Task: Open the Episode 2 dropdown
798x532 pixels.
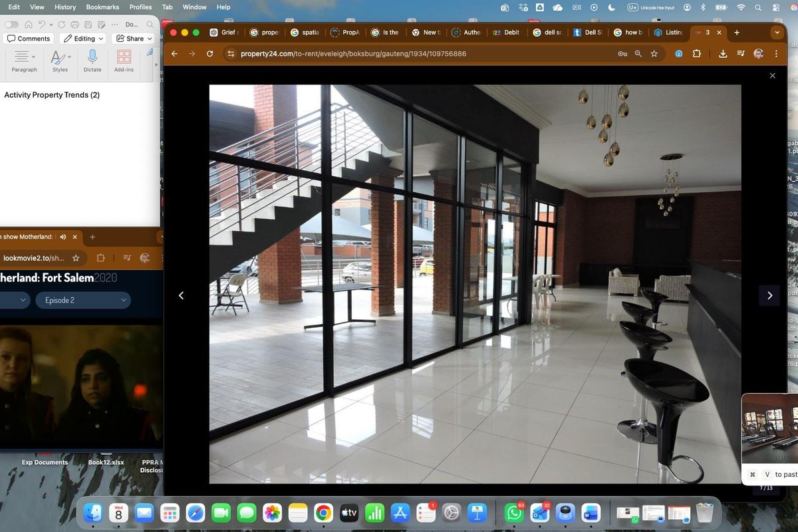Action: coord(84,301)
